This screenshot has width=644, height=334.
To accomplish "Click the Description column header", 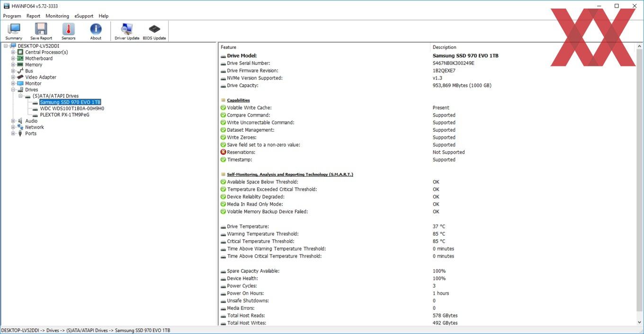I will [533, 47].
